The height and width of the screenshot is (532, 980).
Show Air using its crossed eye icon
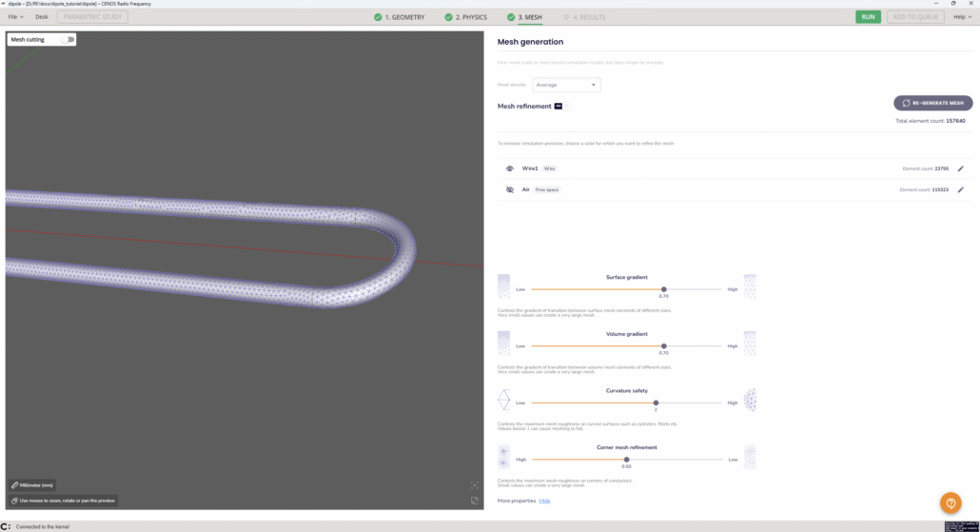pyautogui.click(x=510, y=189)
